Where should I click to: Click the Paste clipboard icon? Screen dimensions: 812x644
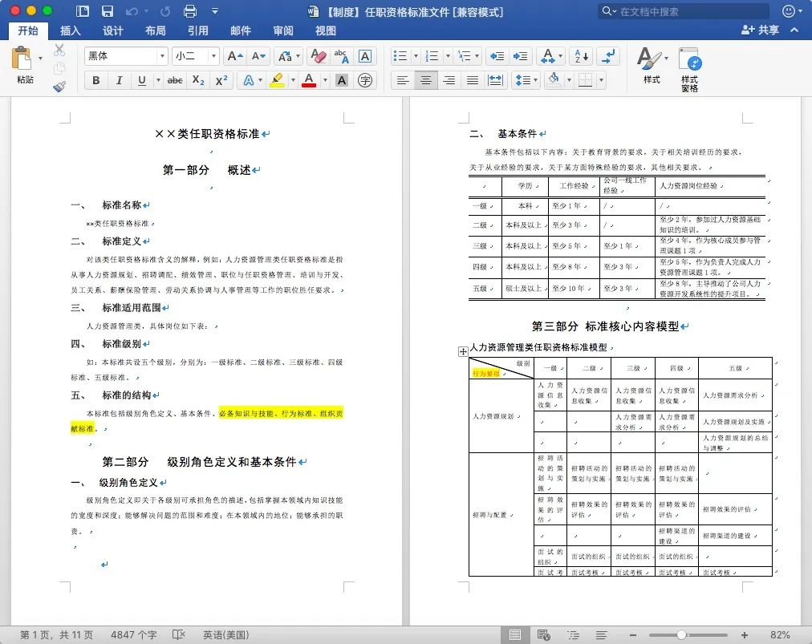click(22, 59)
